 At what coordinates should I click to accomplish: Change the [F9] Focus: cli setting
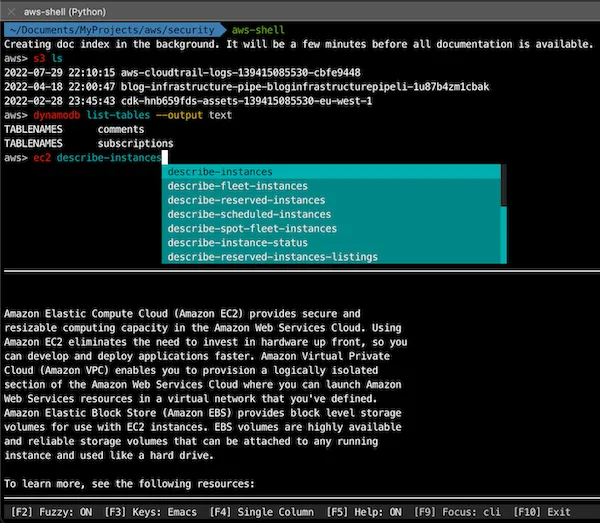(457, 512)
